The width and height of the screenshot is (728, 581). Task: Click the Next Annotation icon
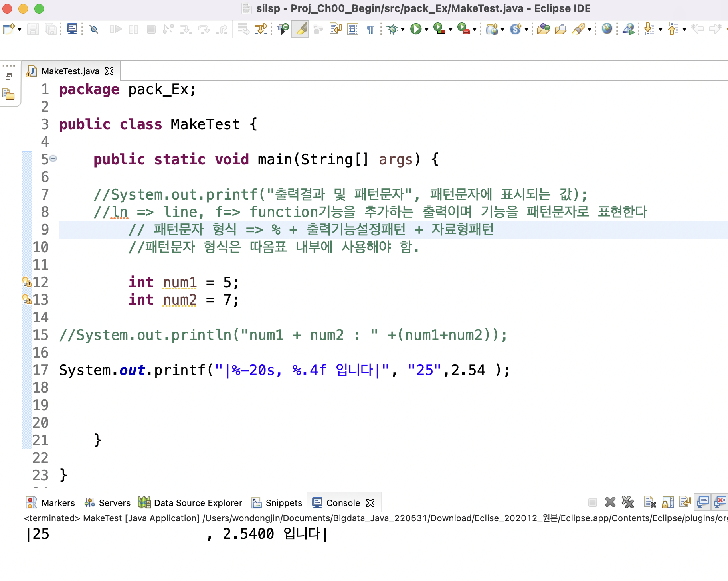click(x=649, y=29)
